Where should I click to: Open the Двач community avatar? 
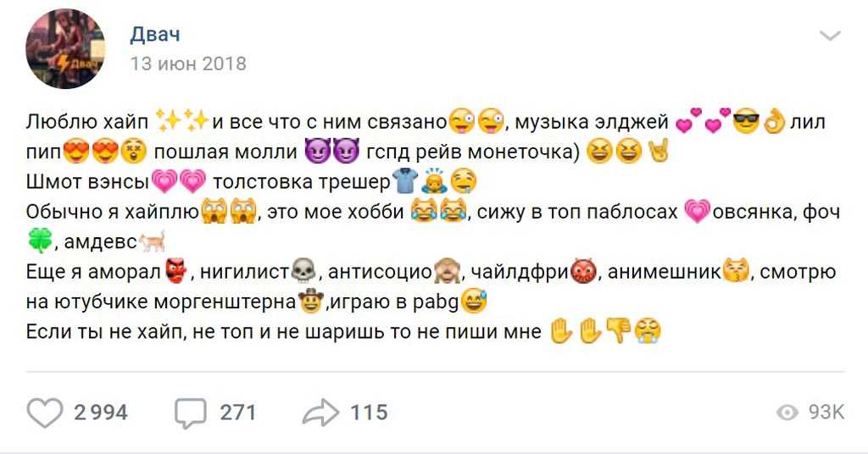(66, 50)
